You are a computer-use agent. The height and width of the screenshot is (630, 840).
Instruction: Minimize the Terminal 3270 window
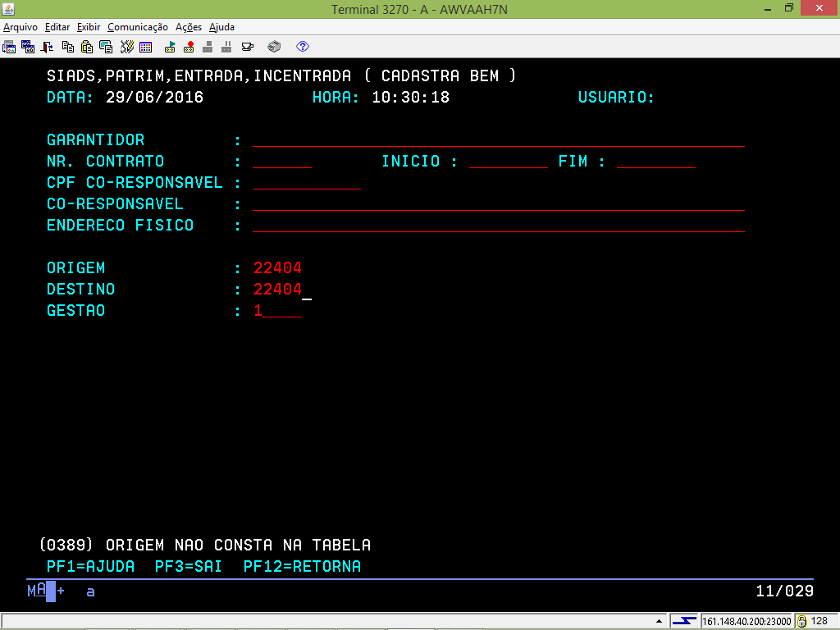[768, 8]
